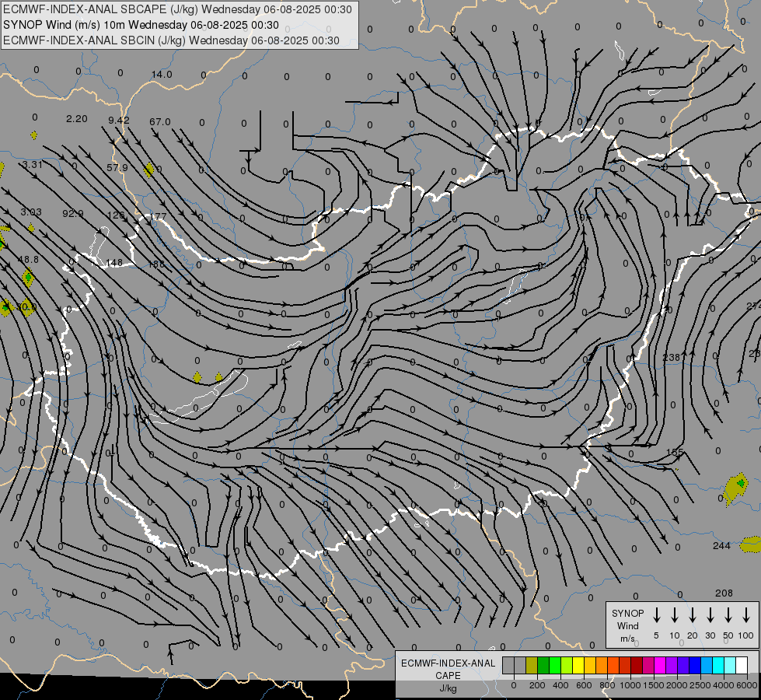The height and width of the screenshot is (700, 761).
Task: Click the SBCIN title line in header box
Action: click(171, 40)
